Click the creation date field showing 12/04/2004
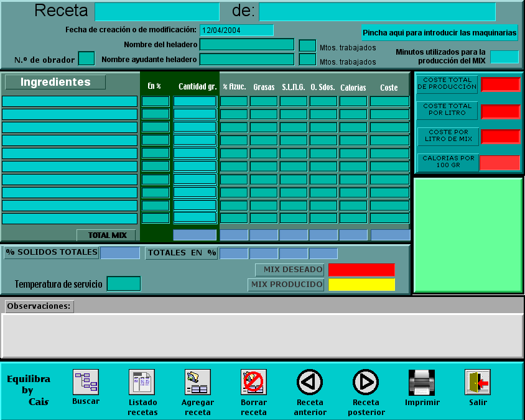This screenshot has height=420, width=525. (x=236, y=30)
